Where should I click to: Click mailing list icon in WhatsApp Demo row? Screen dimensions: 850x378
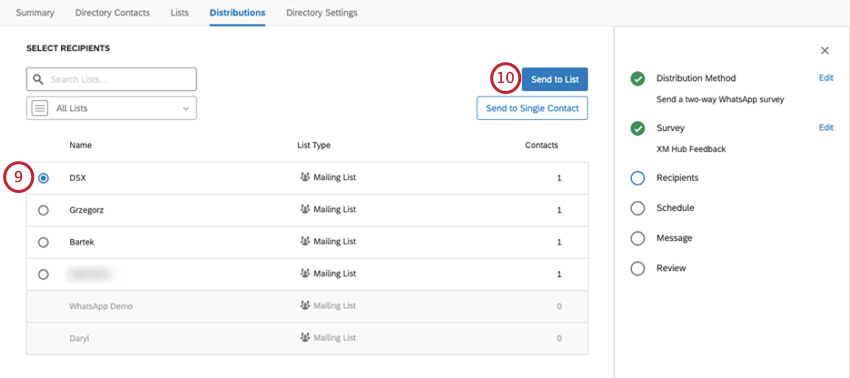pos(305,306)
